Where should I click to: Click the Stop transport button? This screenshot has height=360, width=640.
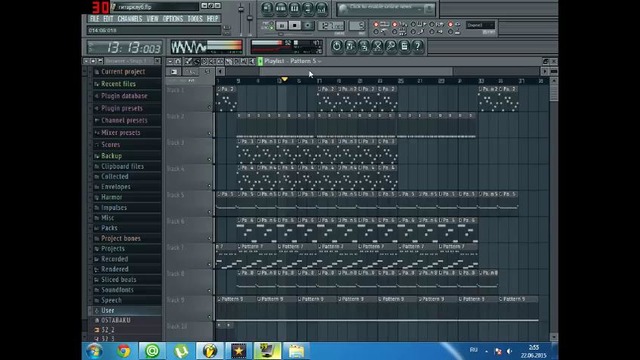[294, 26]
